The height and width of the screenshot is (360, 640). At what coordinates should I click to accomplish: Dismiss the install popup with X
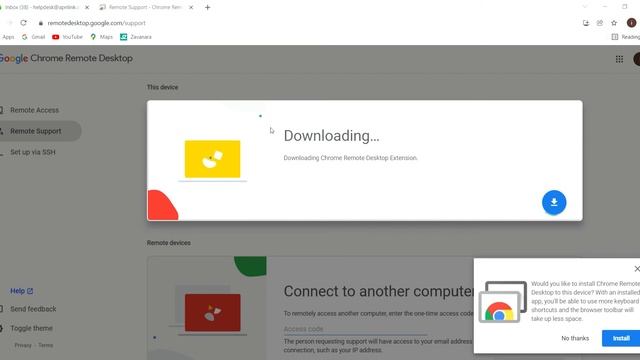[x=637, y=269]
